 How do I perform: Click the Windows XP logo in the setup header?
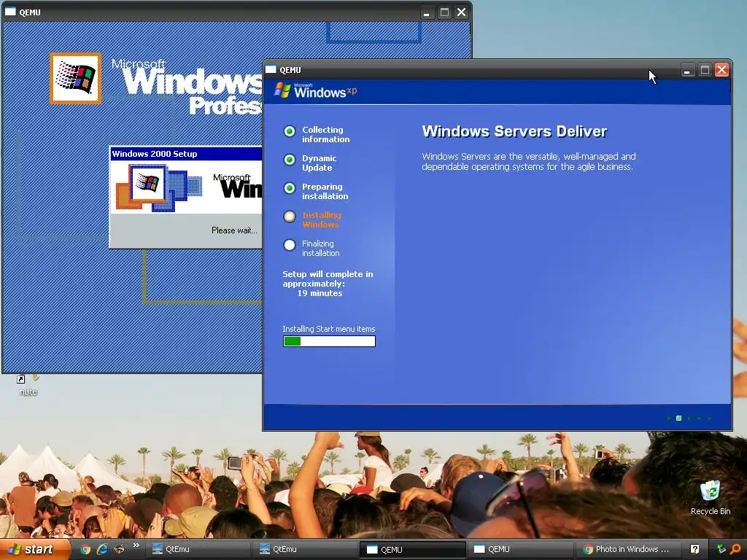coord(315,90)
